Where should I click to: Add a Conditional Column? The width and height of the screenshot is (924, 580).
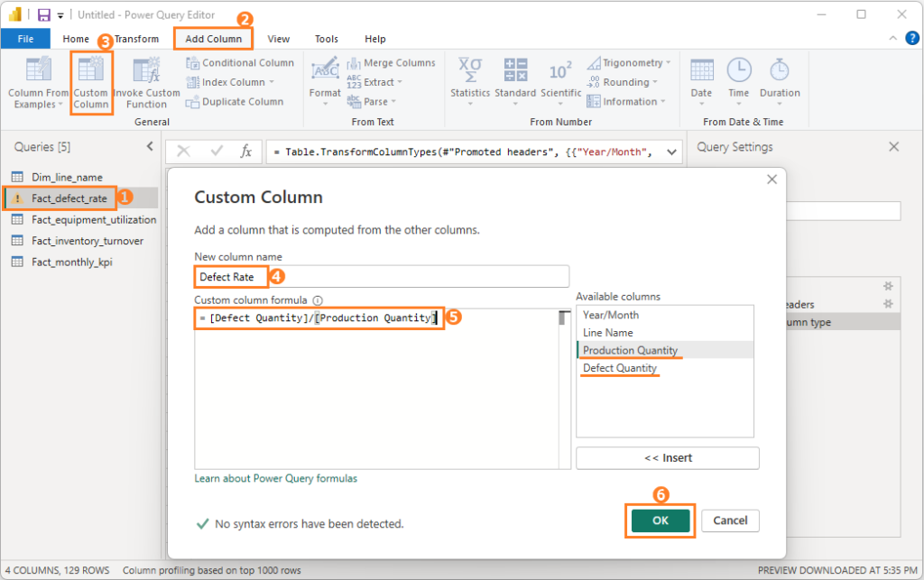click(x=240, y=62)
